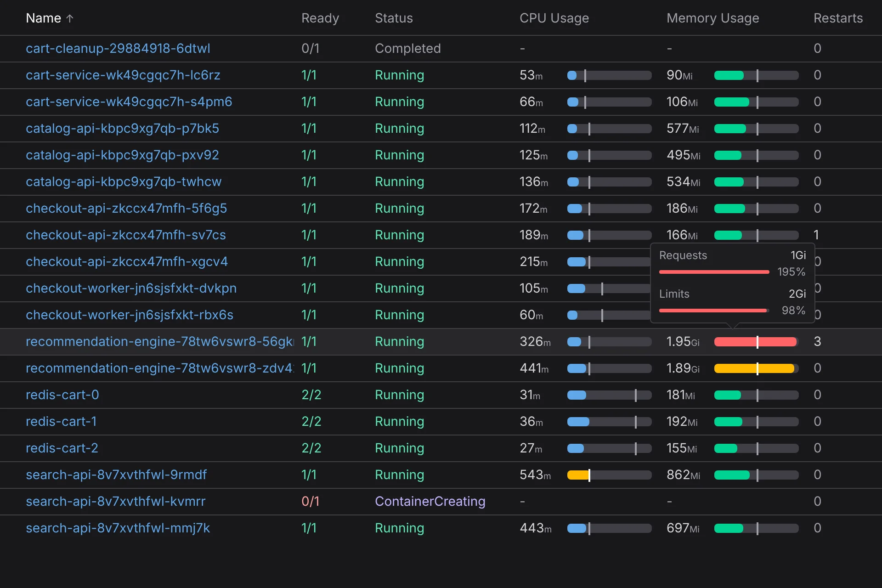Click restart count 3 for recommendation-engine
Screen dimensions: 882x588
(x=817, y=341)
